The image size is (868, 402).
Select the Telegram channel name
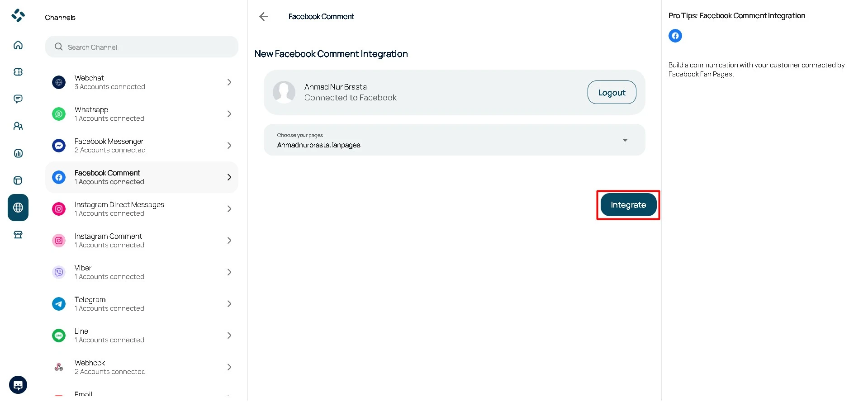click(90, 300)
